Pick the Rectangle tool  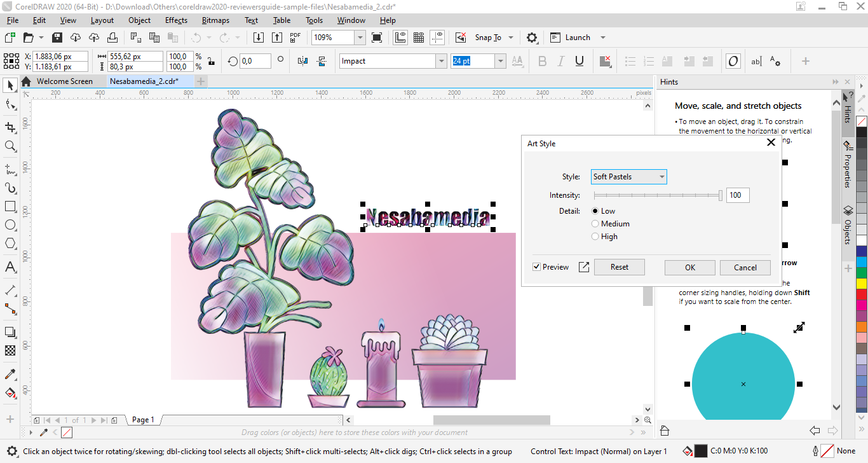pos(10,207)
